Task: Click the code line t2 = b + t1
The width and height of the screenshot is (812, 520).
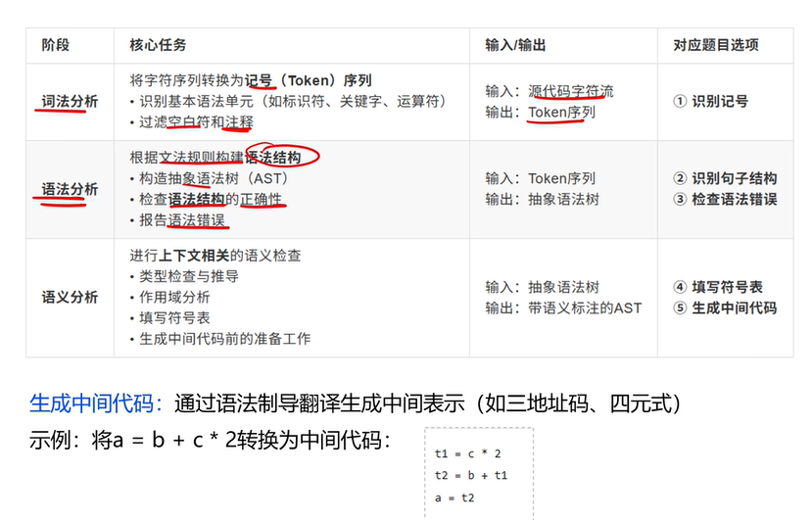Action: tap(471, 476)
